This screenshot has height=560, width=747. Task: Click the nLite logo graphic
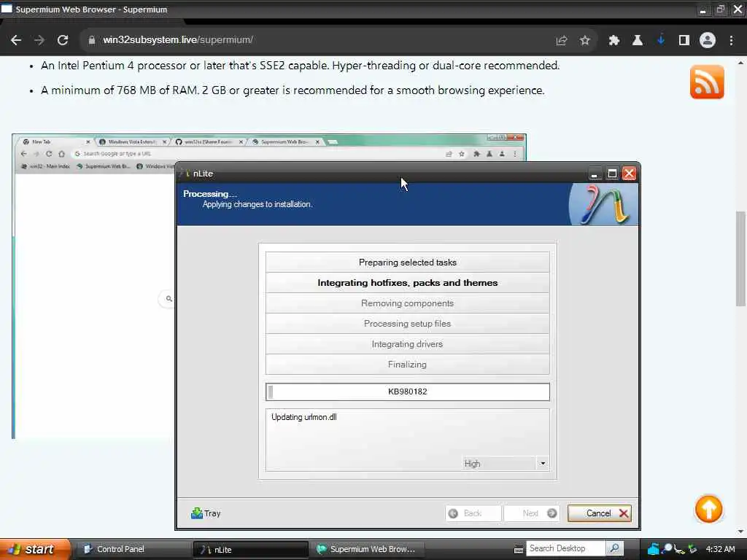pyautogui.click(x=603, y=205)
